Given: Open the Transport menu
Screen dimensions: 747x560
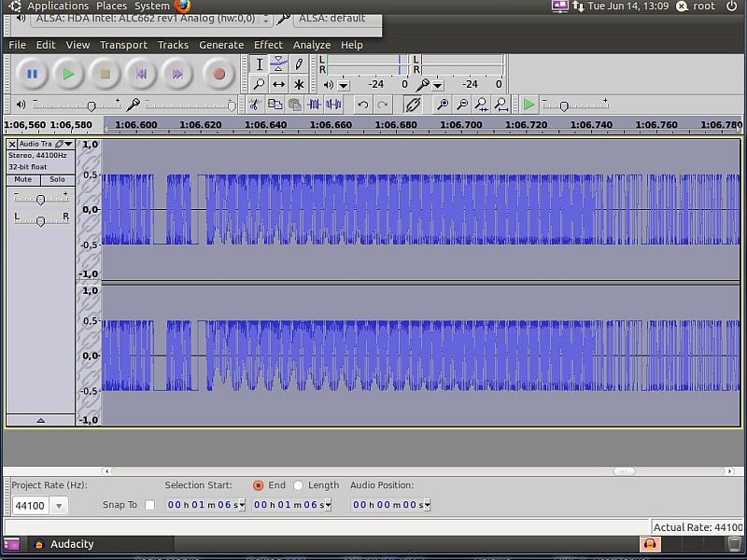Looking at the screenshot, I should (x=123, y=45).
